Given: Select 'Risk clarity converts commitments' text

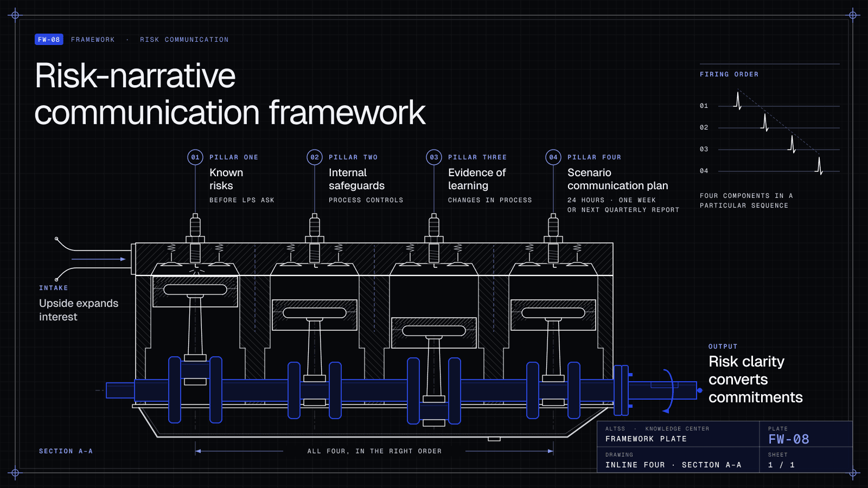Looking at the screenshot, I should (756, 379).
